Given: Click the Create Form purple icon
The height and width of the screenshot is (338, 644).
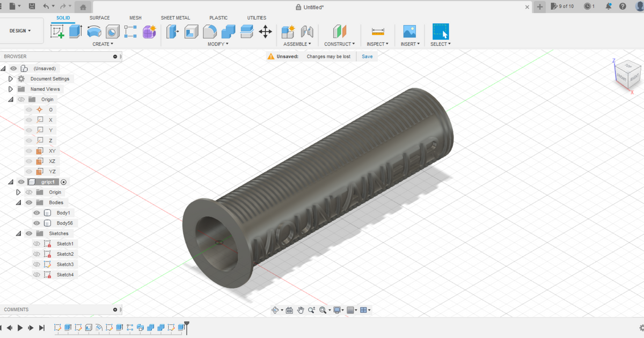Looking at the screenshot, I should (x=149, y=32).
